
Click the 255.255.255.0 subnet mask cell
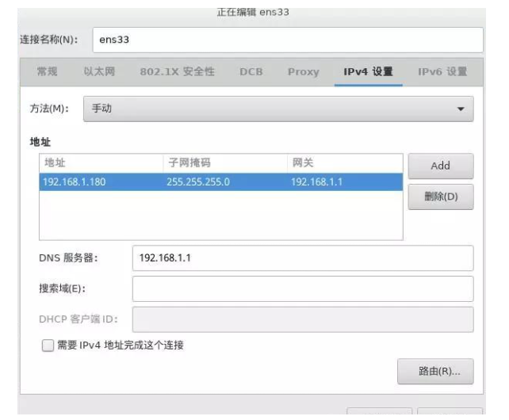(224, 181)
